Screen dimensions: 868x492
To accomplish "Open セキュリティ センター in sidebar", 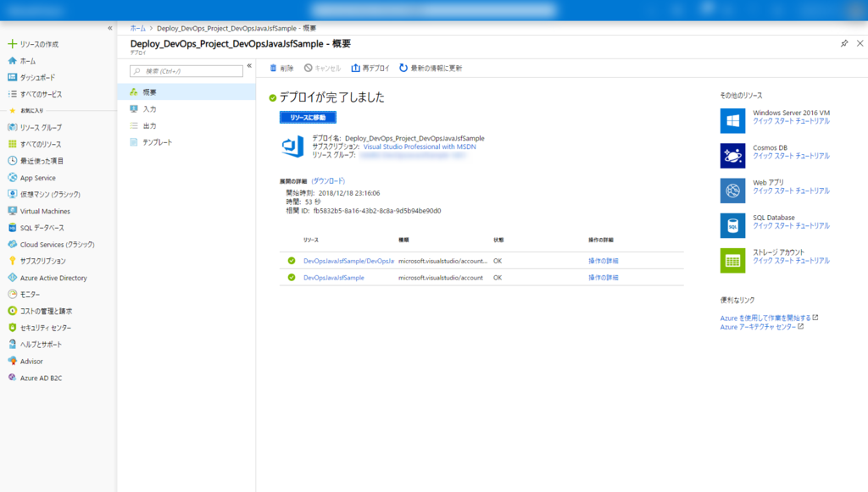I will click(x=39, y=328).
